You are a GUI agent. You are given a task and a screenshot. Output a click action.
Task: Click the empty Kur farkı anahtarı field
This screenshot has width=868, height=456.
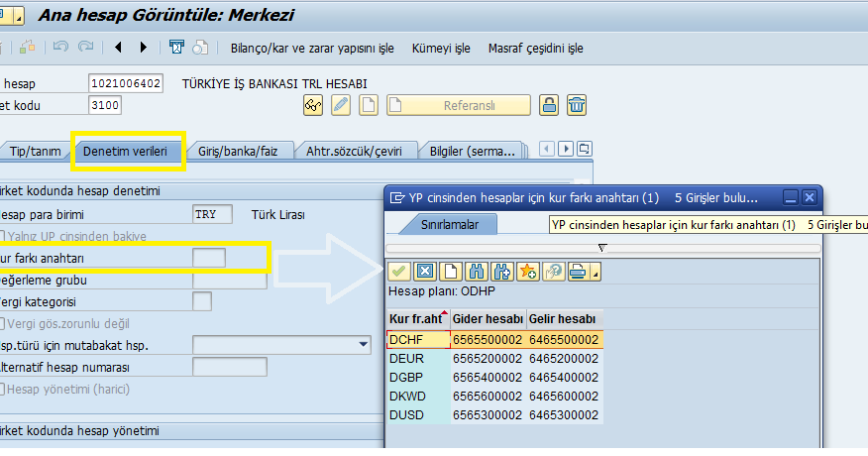click(x=209, y=258)
